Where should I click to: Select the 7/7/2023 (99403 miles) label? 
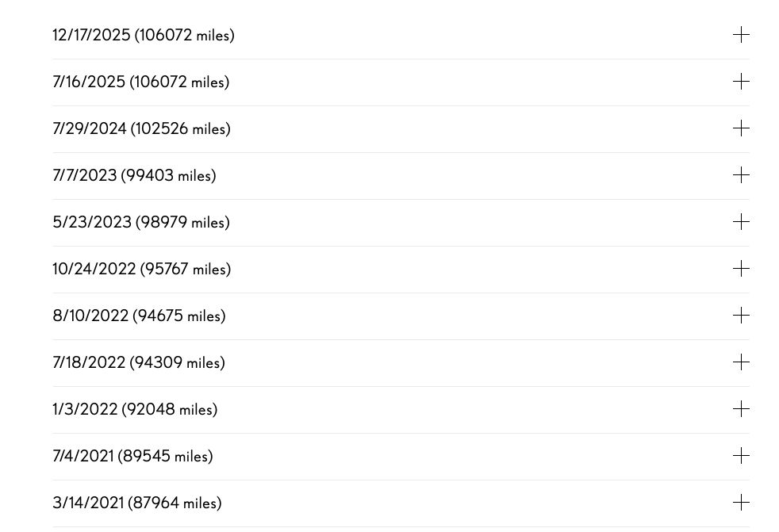pyautogui.click(x=134, y=175)
